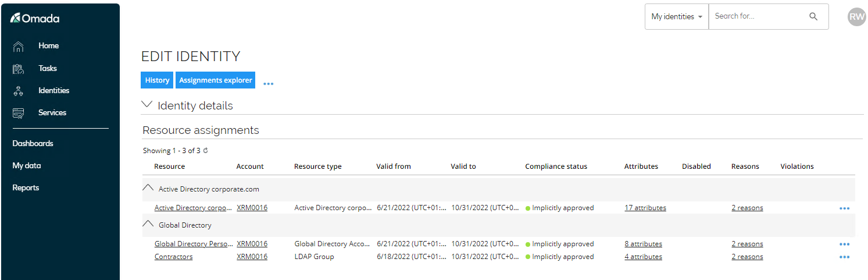
Task: Open the My identities dropdown
Action: (x=677, y=16)
